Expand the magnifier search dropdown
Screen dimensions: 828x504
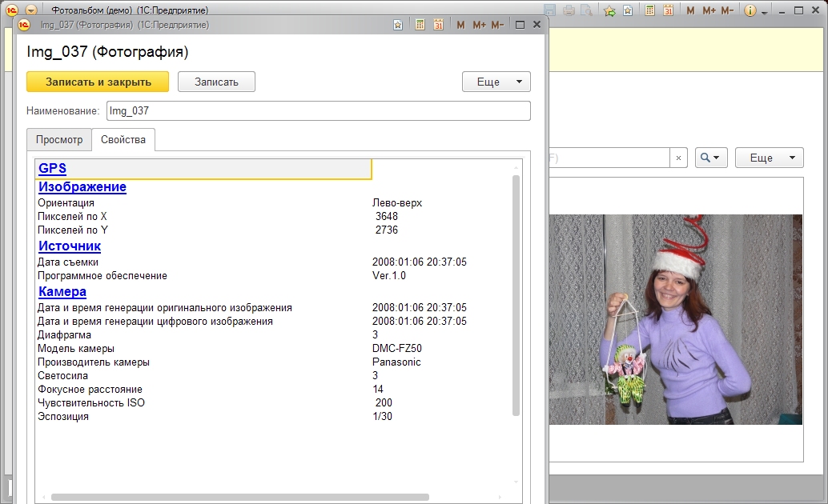[711, 158]
